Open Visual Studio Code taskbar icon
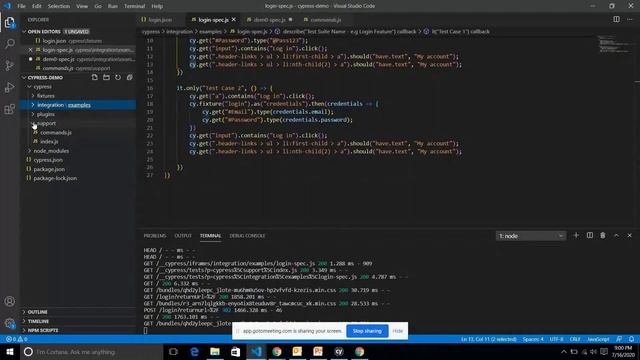640x360 pixels. [256, 352]
